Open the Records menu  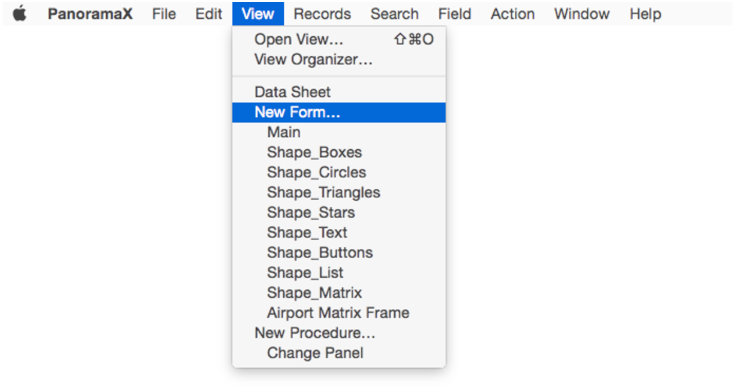(x=322, y=14)
